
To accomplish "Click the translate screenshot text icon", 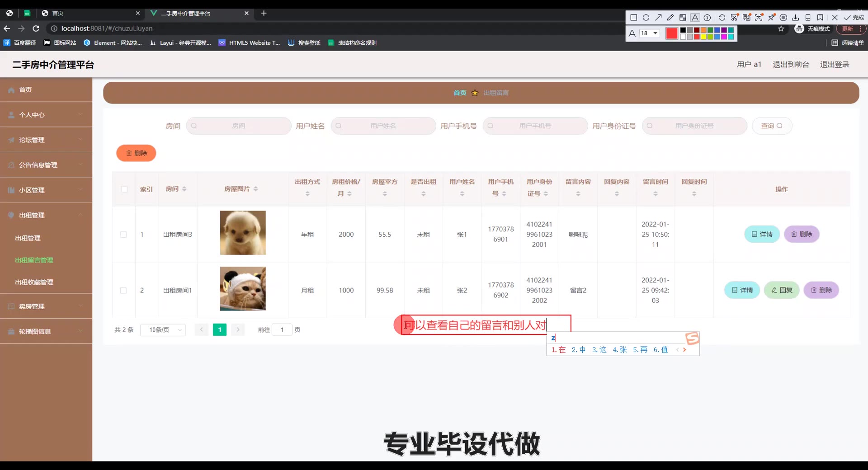I will coord(747,18).
